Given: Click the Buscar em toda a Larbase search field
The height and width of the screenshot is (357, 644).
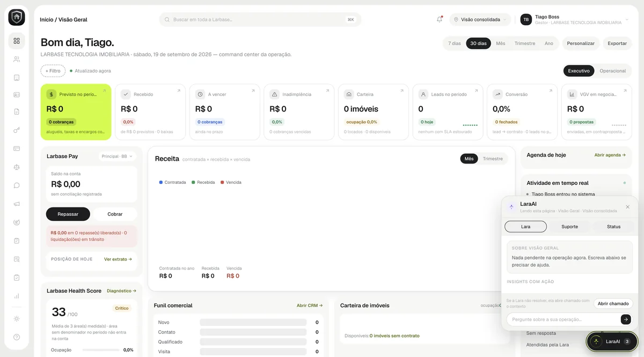Looking at the screenshot, I should click(260, 19).
